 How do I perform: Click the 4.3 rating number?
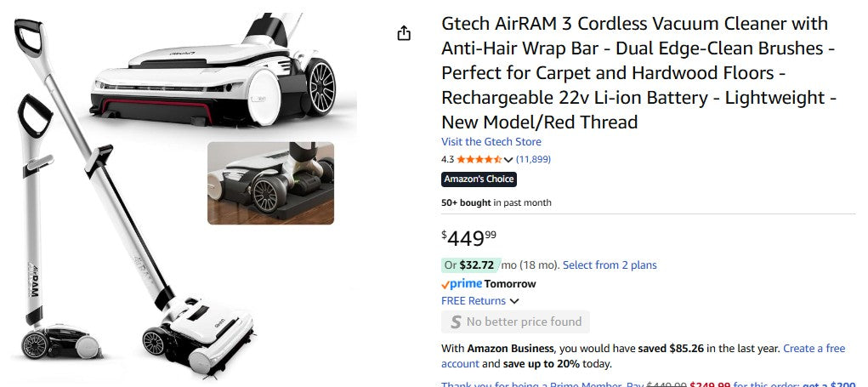(447, 159)
